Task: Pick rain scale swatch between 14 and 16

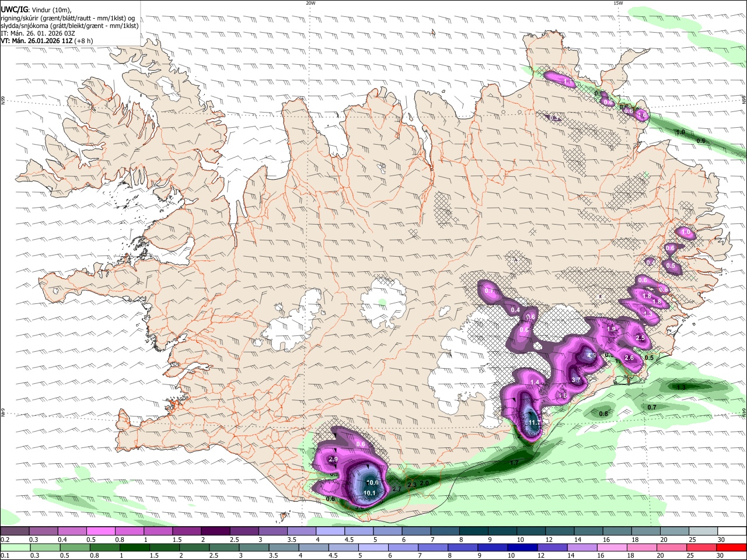Action: coord(582,547)
